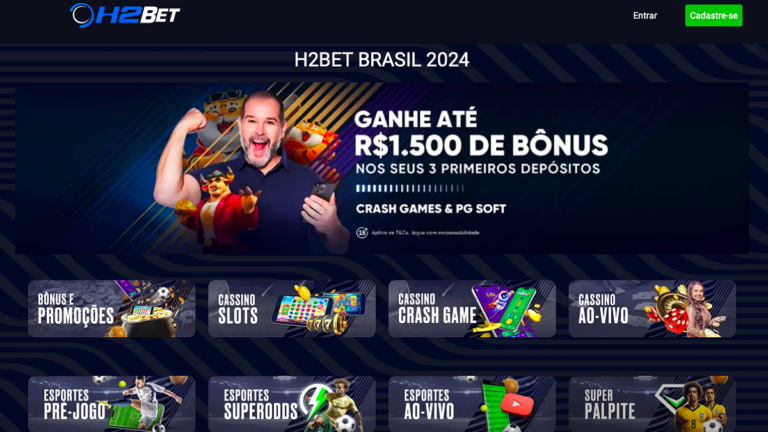Viewport: 768px width, 432px height.
Task: Select the Cassino Ao-Vivo tile
Action: click(652, 309)
